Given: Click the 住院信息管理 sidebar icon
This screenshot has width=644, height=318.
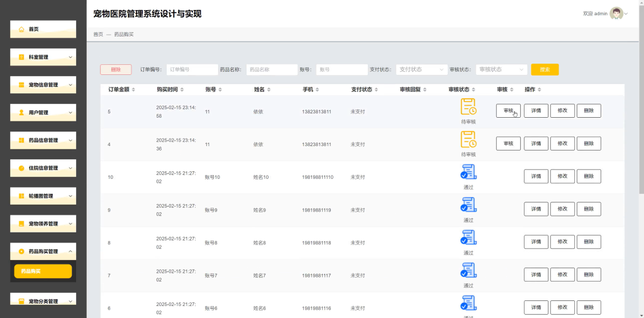Looking at the screenshot, I should pyautogui.click(x=22, y=168).
